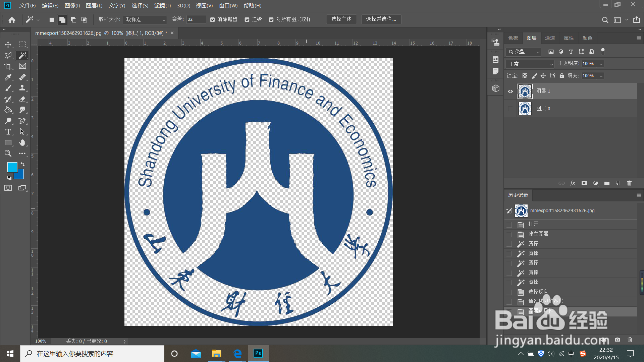Set history brush source at 打开 step
Image resolution: width=644 pixels, height=362 pixels.
[x=509, y=225]
